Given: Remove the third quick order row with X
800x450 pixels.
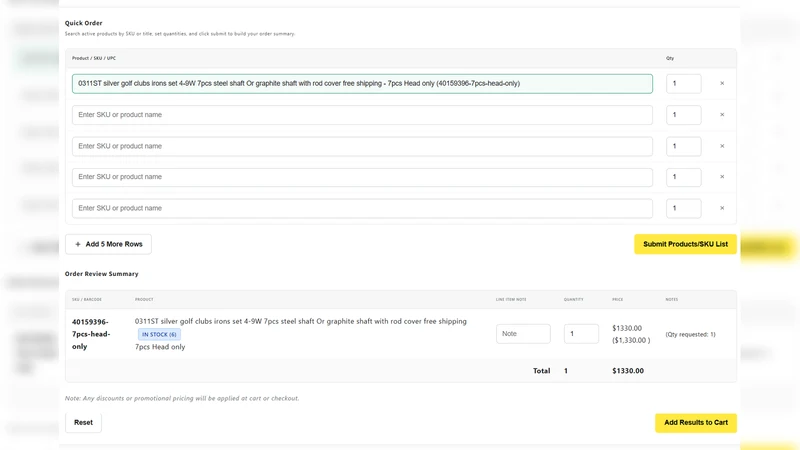Looking at the screenshot, I should [x=722, y=146].
